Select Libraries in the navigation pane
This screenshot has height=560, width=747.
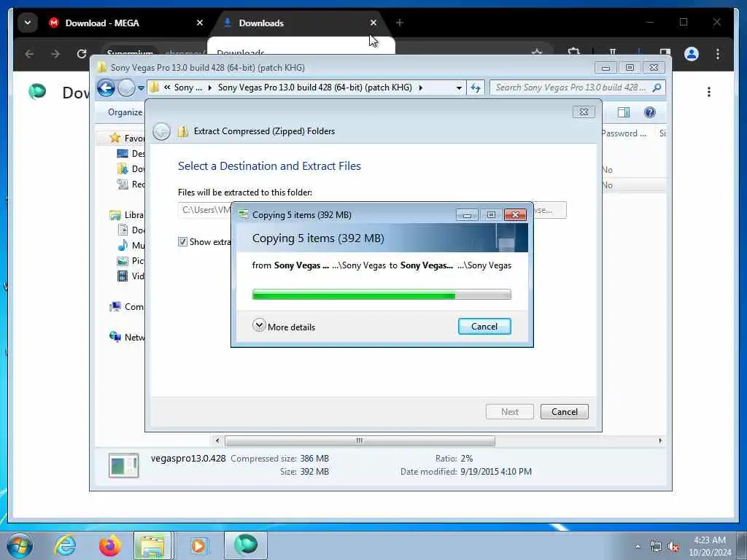[x=127, y=215]
